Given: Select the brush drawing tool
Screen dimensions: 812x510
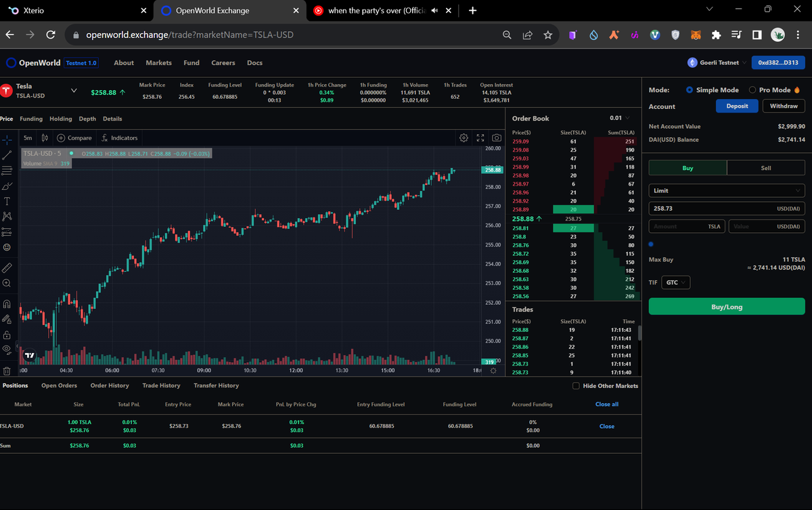Looking at the screenshot, I should [x=7, y=186].
